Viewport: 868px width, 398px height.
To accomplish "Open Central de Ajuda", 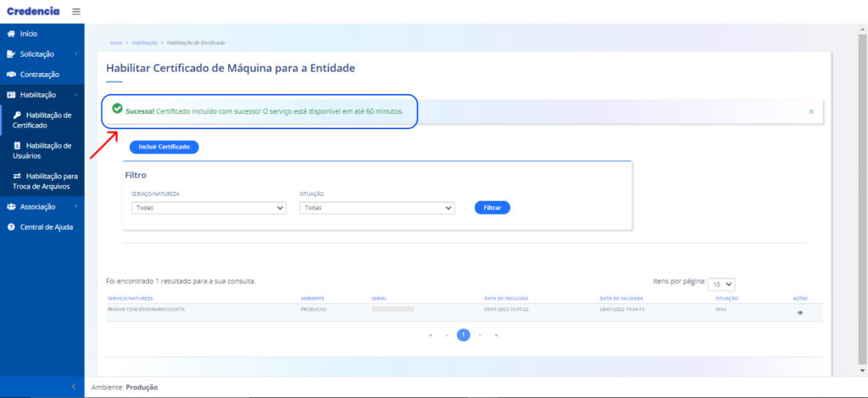I will (x=42, y=227).
